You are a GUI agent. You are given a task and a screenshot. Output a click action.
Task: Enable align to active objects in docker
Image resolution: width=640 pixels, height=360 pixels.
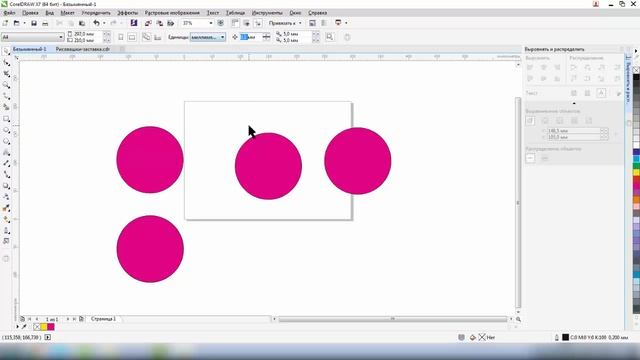pos(530,120)
